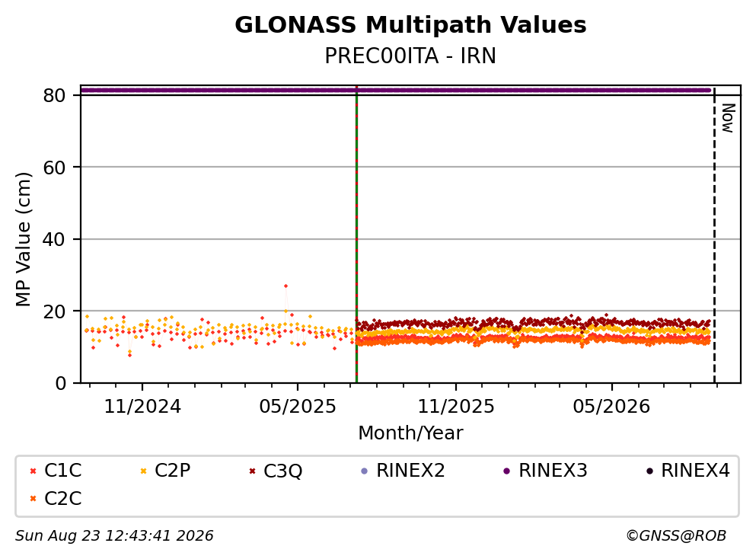The image size is (756, 559).
Task: Click the C3Q legend marker
Action: tap(252, 471)
